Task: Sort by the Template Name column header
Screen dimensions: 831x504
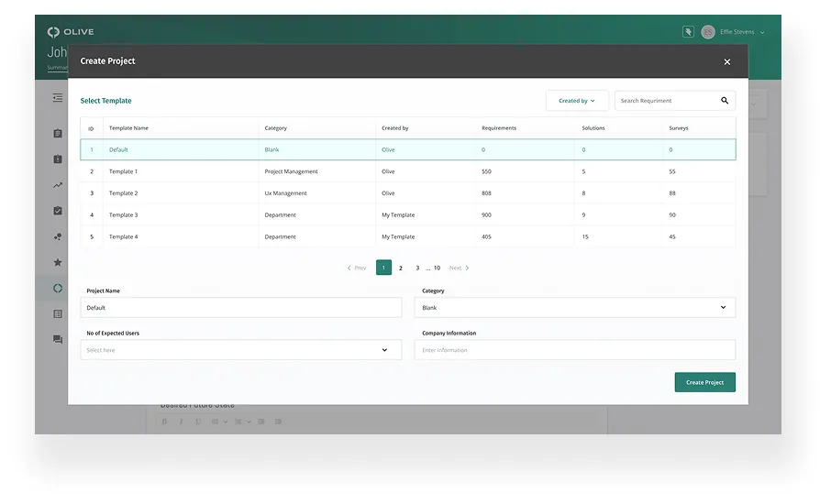Action: click(128, 128)
